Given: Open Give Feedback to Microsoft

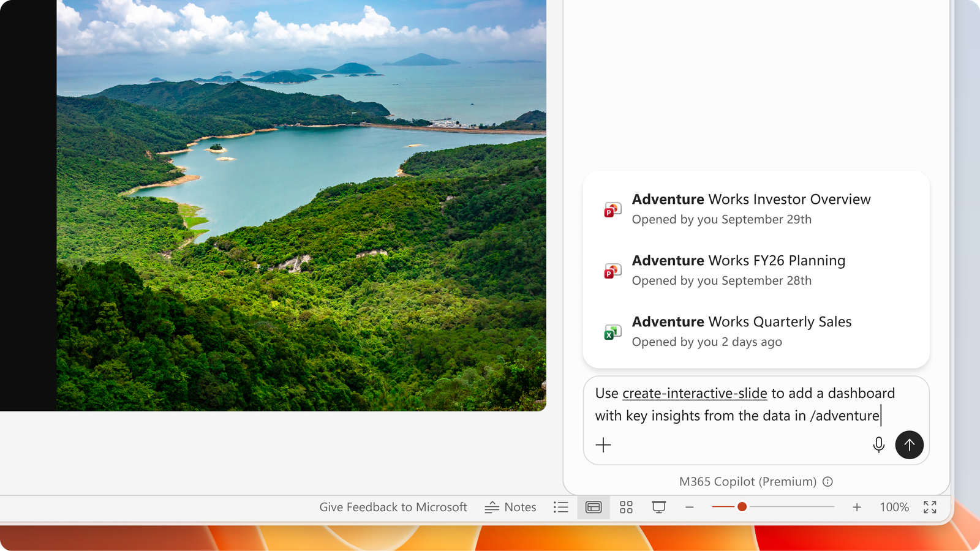Looking at the screenshot, I should click(x=393, y=507).
